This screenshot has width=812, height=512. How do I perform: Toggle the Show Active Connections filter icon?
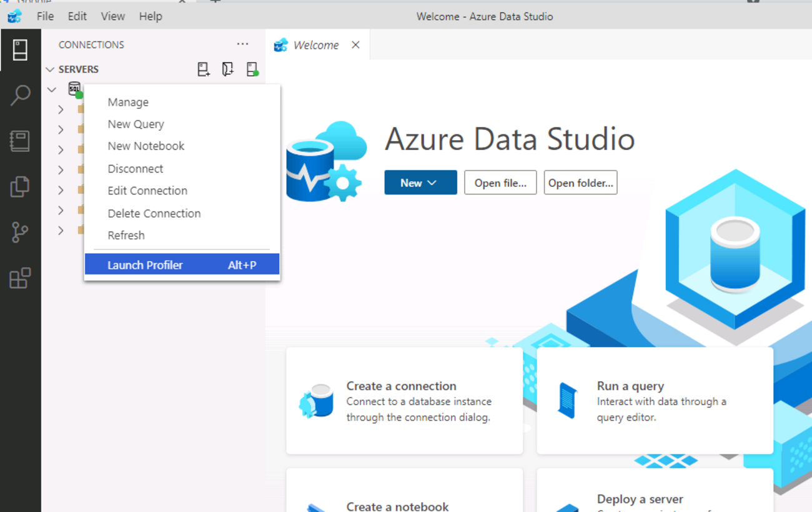(252, 69)
